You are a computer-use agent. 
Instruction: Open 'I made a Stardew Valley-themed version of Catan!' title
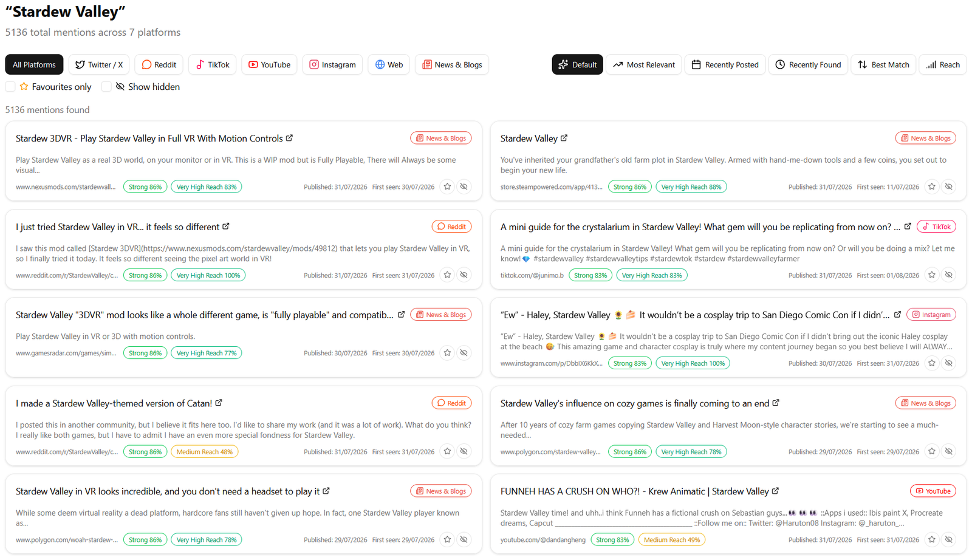pyautogui.click(x=114, y=403)
